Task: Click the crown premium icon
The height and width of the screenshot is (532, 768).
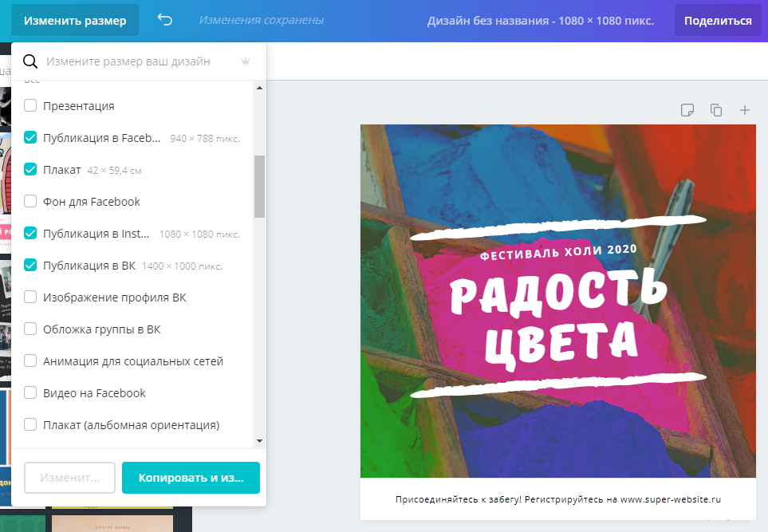Action: pos(246,61)
